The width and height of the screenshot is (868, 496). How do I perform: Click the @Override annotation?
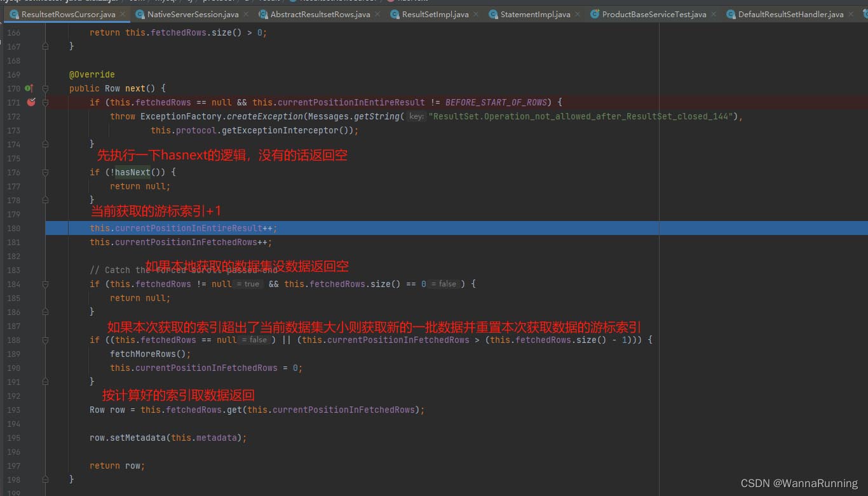click(x=92, y=74)
